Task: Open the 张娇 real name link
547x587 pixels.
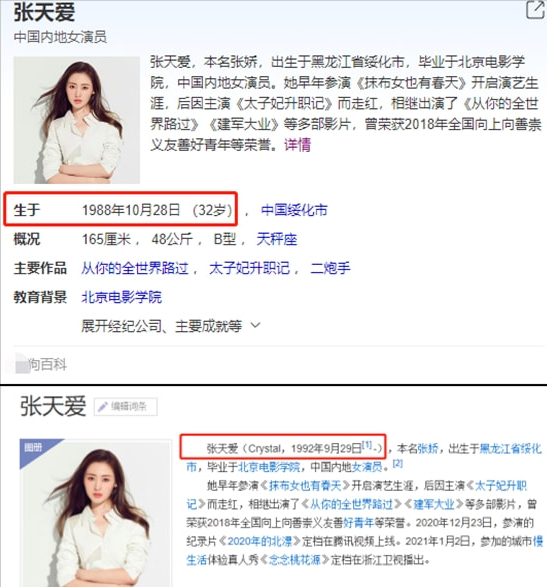Action: [x=428, y=448]
